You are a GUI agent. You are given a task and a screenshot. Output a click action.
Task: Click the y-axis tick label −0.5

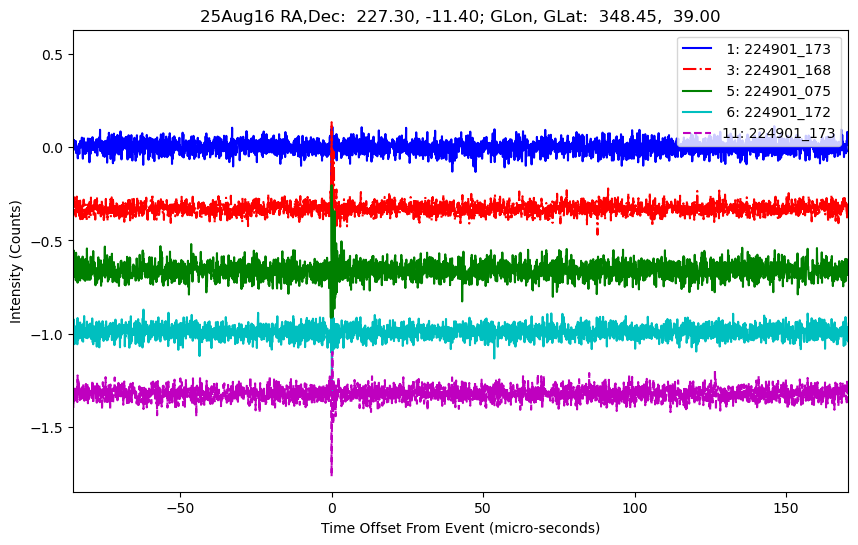pos(48,241)
